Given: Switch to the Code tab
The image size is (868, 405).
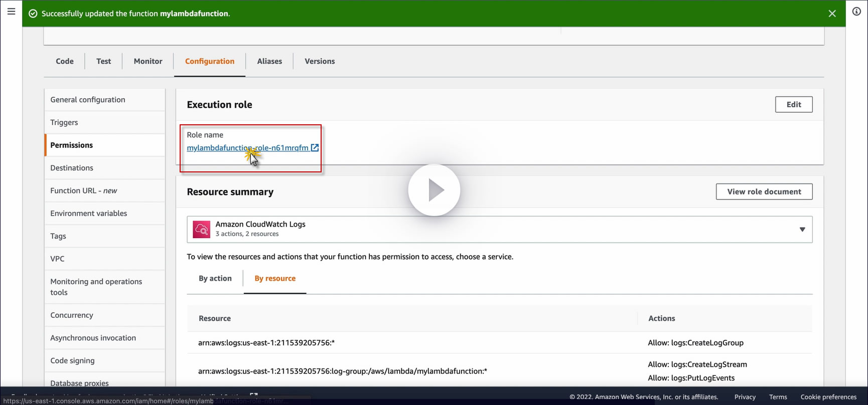Looking at the screenshot, I should click(65, 61).
